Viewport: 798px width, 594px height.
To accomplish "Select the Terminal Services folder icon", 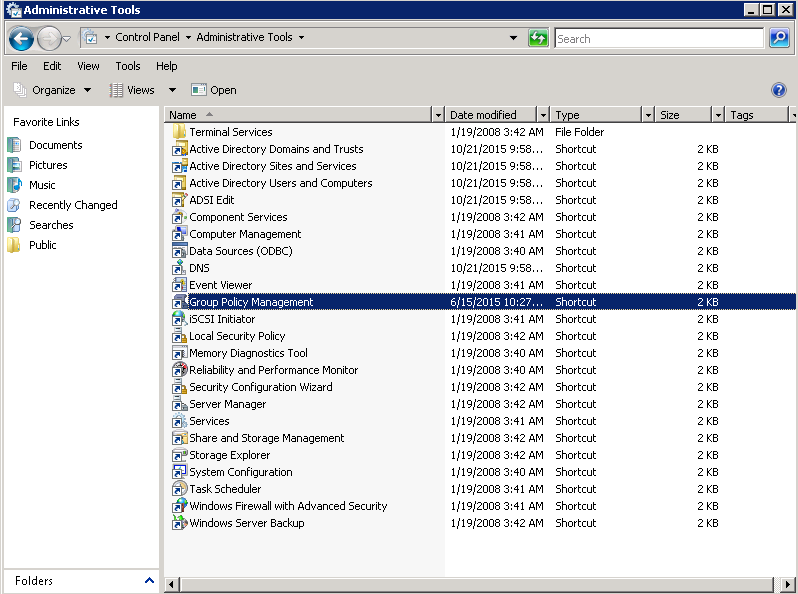I will pyautogui.click(x=180, y=132).
